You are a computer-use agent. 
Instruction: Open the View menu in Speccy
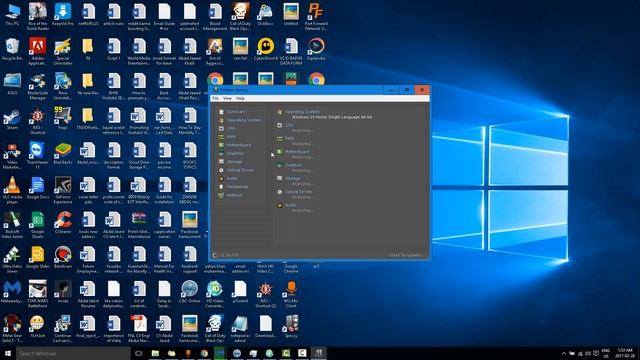click(x=227, y=98)
